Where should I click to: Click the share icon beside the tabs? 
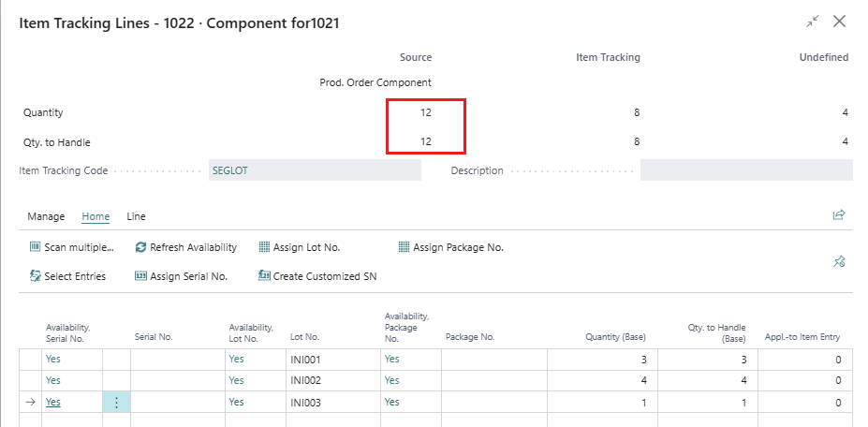(839, 214)
